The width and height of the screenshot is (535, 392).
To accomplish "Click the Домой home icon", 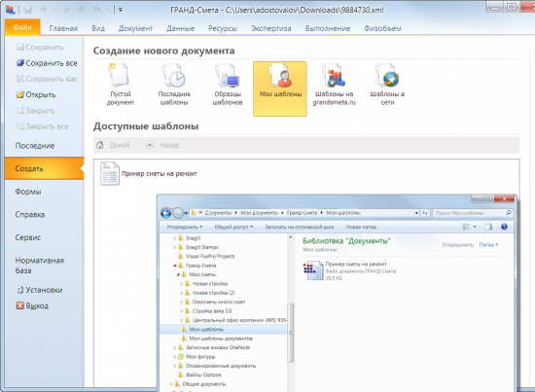I will coord(99,145).
